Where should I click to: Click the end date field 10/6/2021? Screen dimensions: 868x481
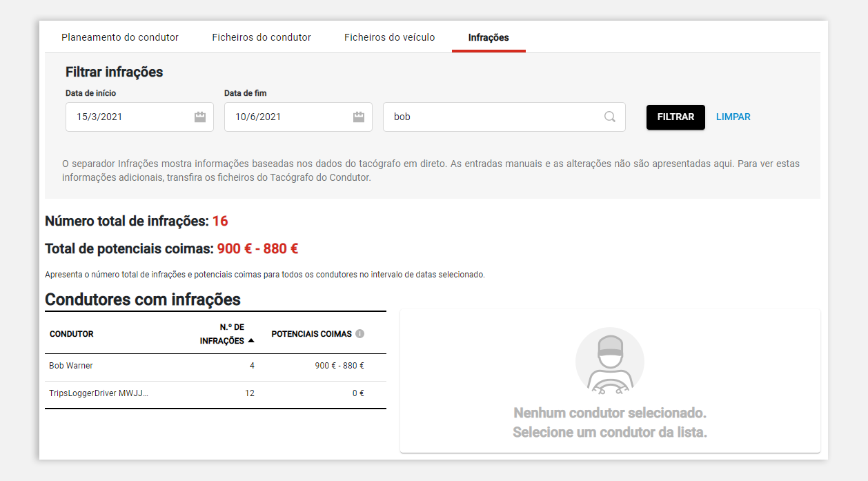[x=298, y=117]
